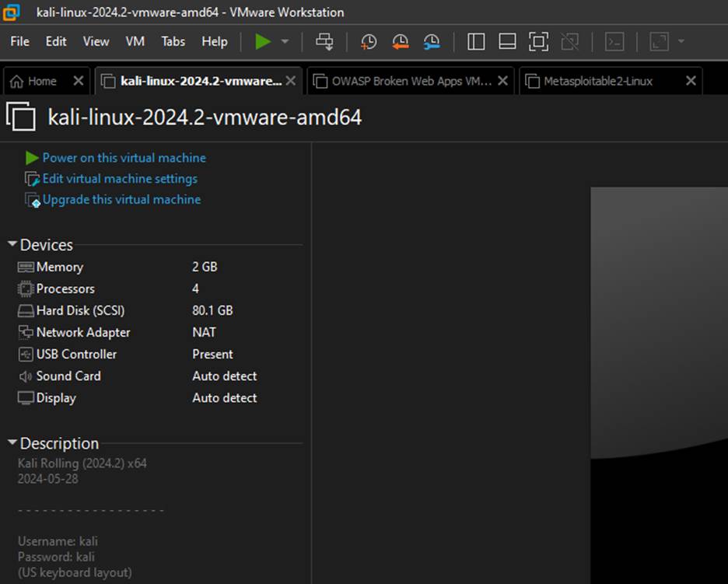Revert virtual machine to snapshot icon

click(x=401, y=42)
